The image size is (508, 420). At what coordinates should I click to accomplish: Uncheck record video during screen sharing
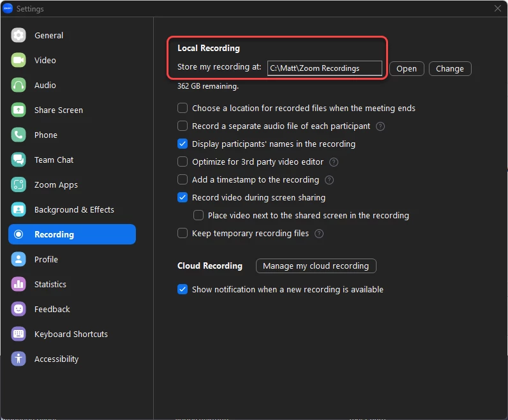(x=183, y=197)
